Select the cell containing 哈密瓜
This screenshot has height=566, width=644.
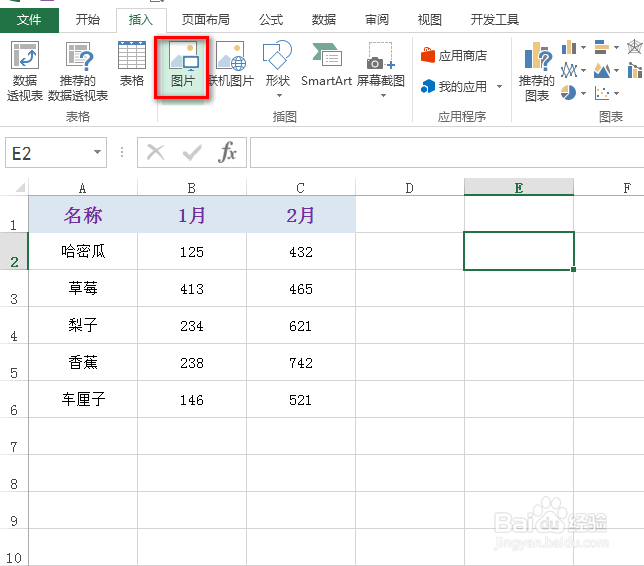[83, 251]
